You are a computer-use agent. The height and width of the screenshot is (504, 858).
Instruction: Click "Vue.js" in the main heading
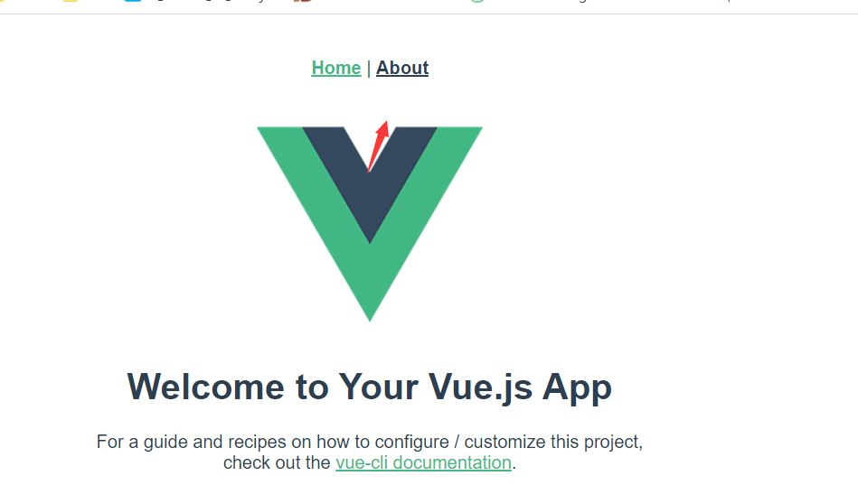point(480,388)
